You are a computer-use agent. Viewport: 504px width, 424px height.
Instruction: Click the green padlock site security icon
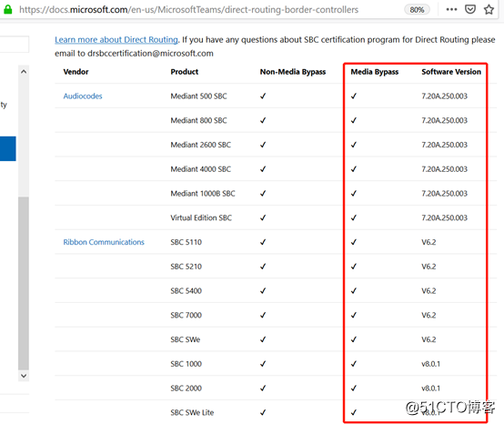click(x=7, y=10)
